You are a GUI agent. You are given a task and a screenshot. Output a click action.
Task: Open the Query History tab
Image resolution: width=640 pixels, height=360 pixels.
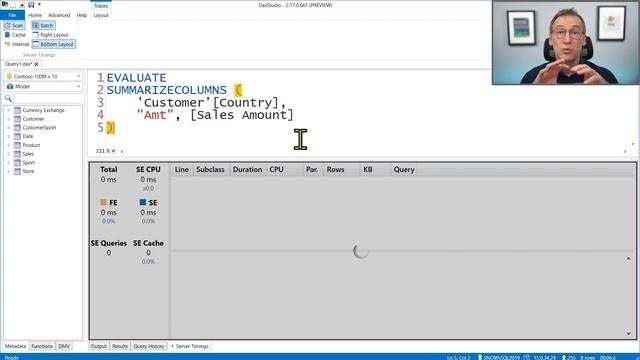tap(149, 346)
